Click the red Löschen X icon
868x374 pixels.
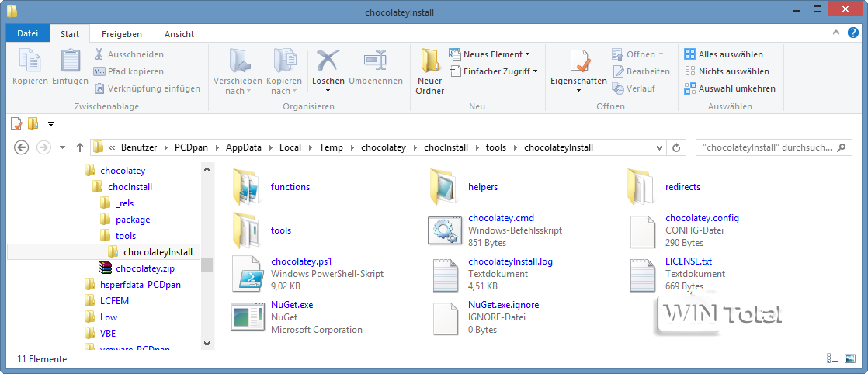(328, 59)
